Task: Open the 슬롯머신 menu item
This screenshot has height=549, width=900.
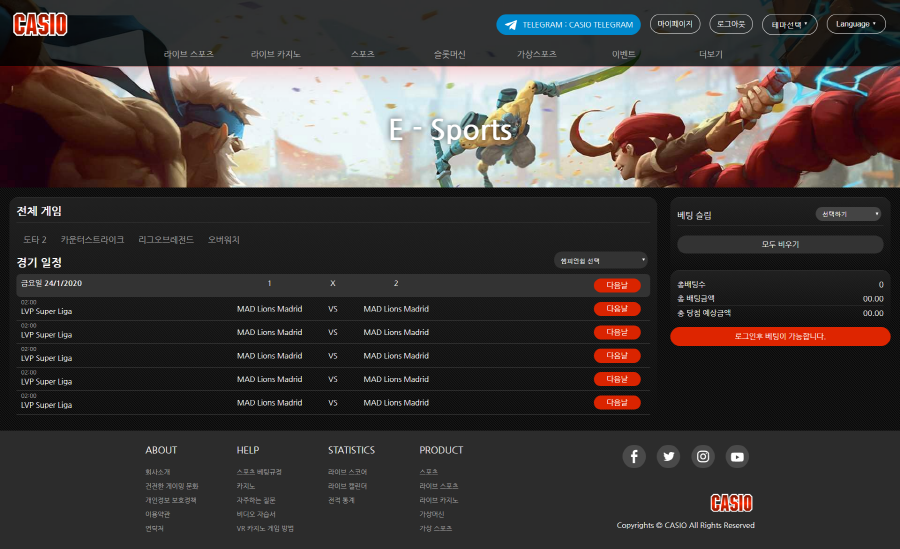Action: click(x=449, y=54)
